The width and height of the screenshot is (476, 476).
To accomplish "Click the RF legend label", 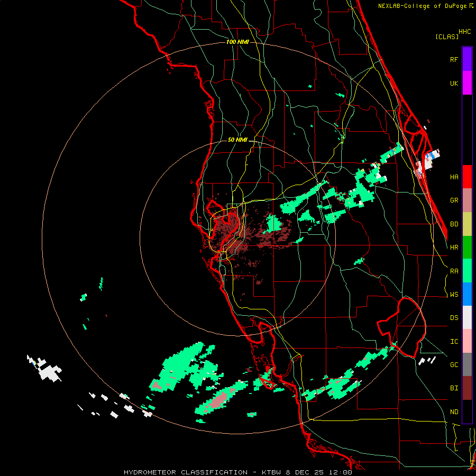I will [454, 59].
